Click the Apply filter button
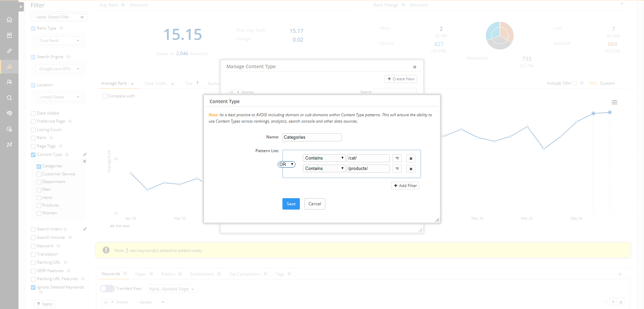The width and height of the screenshot is (644, 309). [44, 304]
